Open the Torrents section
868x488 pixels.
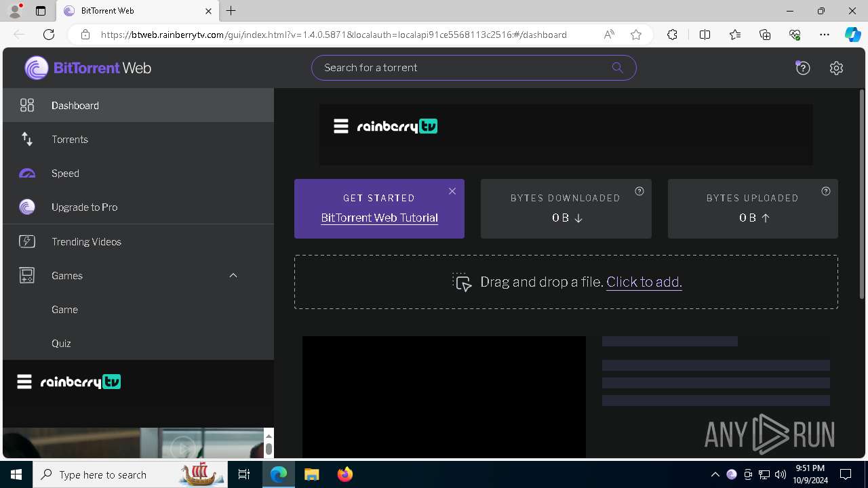tap(138, 139)
